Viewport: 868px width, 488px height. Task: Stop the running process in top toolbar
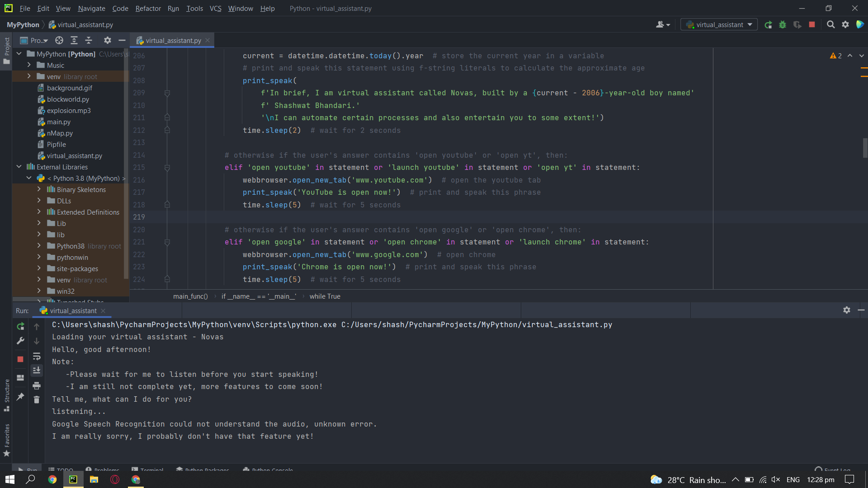click(x=812, y=25)
